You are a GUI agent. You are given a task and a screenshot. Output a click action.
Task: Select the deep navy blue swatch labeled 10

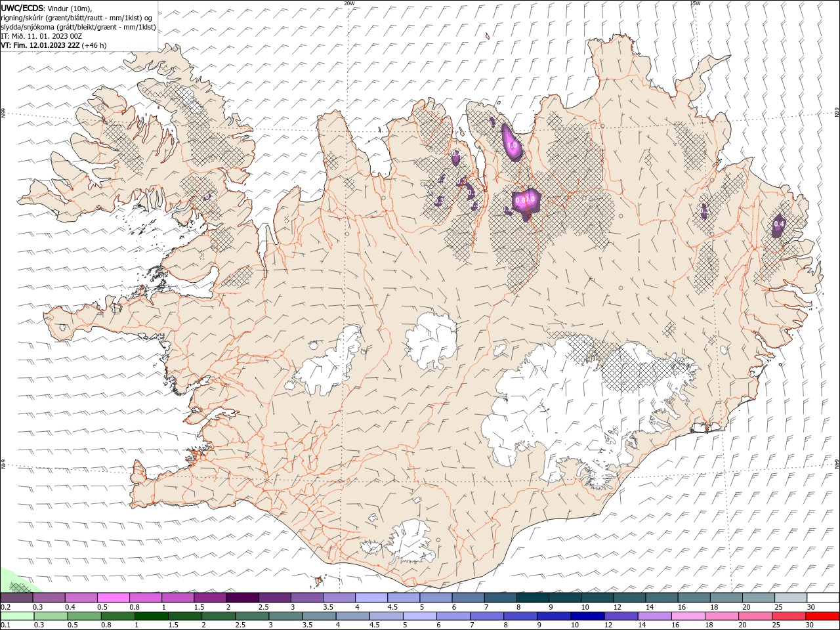[587, 616]
